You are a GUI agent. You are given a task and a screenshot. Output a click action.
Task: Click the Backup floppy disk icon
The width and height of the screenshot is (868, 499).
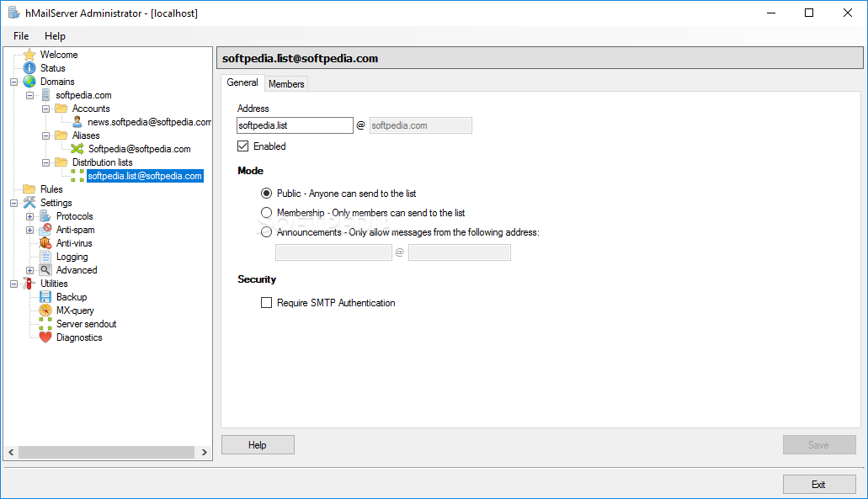click(x=45, y=297)
